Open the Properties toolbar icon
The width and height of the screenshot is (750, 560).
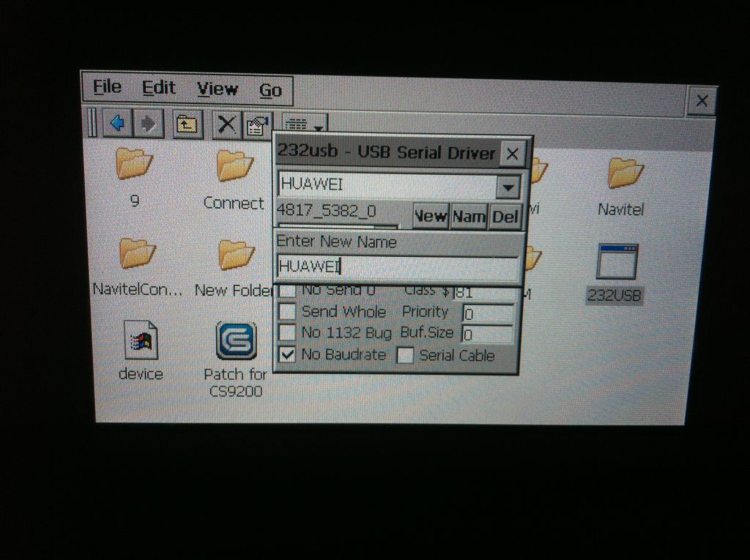[x=257, y=126]
